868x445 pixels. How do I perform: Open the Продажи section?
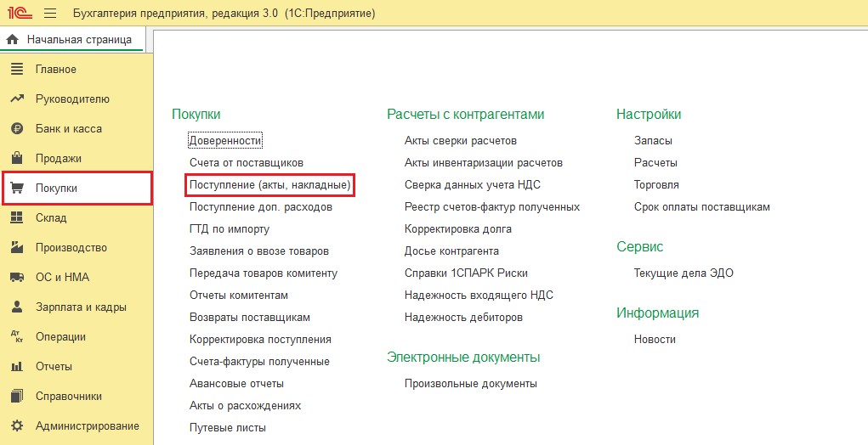58,158
